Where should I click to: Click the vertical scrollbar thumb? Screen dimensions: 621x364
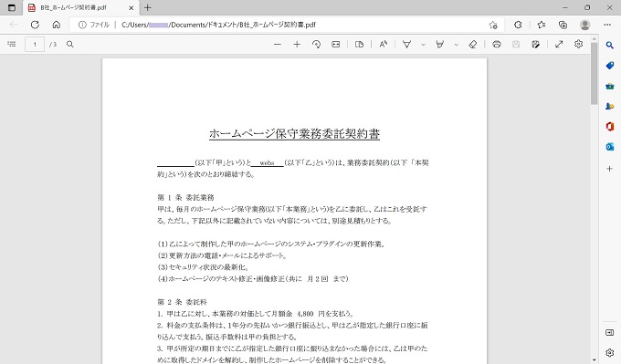click(594, 73)
